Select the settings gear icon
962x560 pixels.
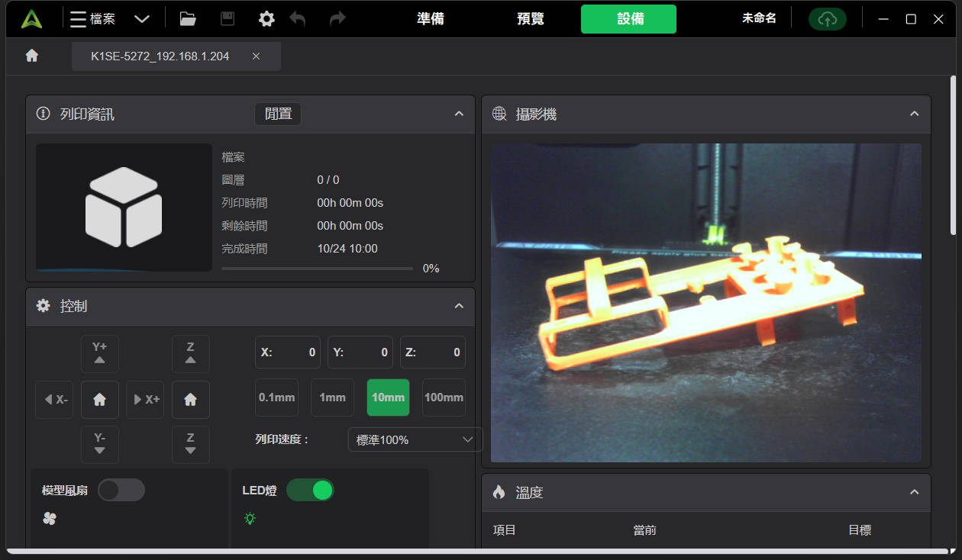point(266,18)
